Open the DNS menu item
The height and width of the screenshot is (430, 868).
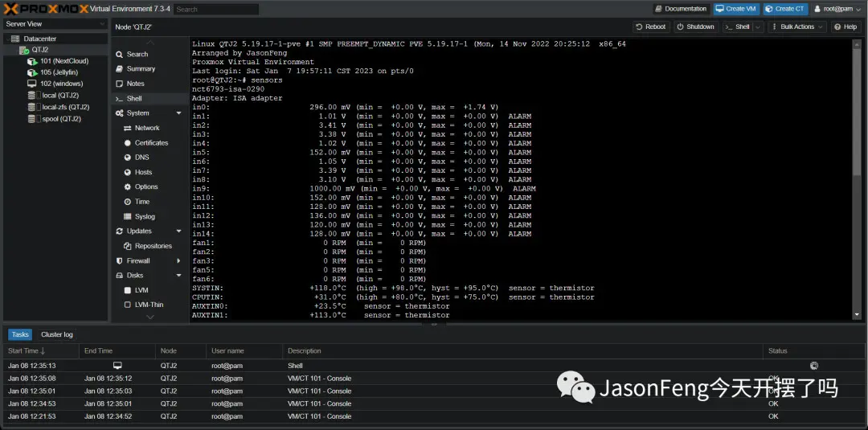tap(141, 158)
